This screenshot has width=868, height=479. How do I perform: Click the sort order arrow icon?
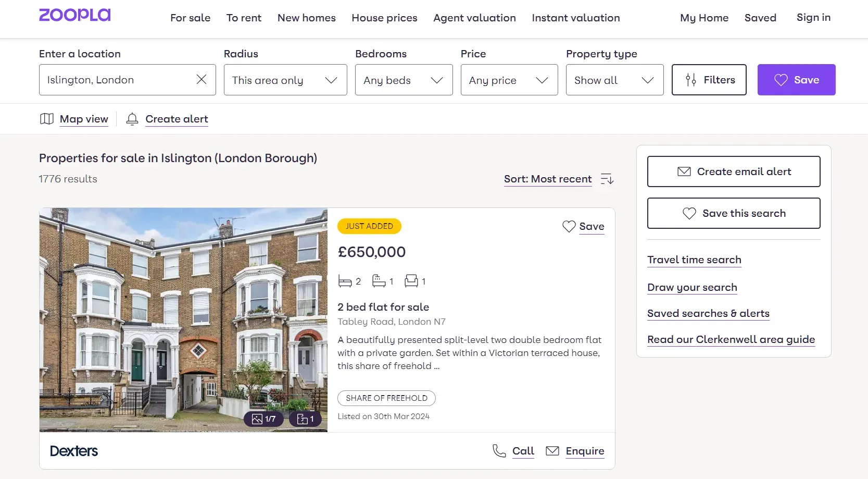click(x=606, y=179)
